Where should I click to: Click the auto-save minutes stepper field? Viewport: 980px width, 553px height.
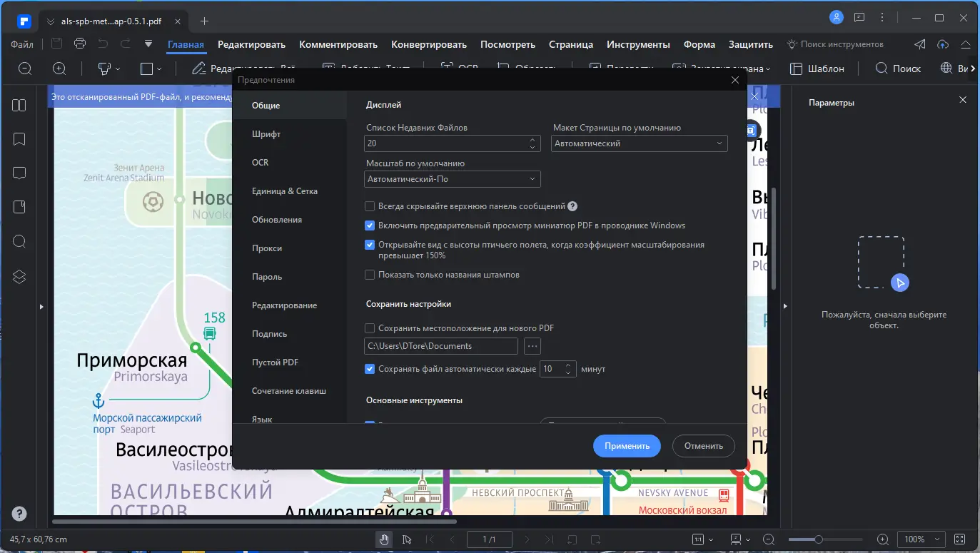coord(558,369)
